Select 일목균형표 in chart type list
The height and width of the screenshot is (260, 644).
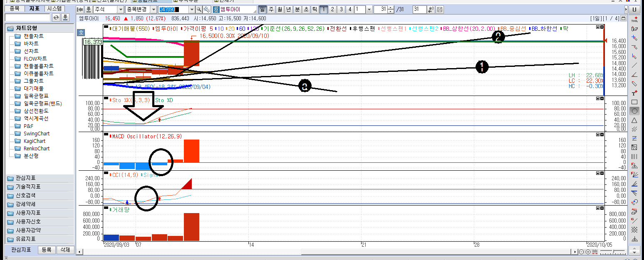coord(36,96)
